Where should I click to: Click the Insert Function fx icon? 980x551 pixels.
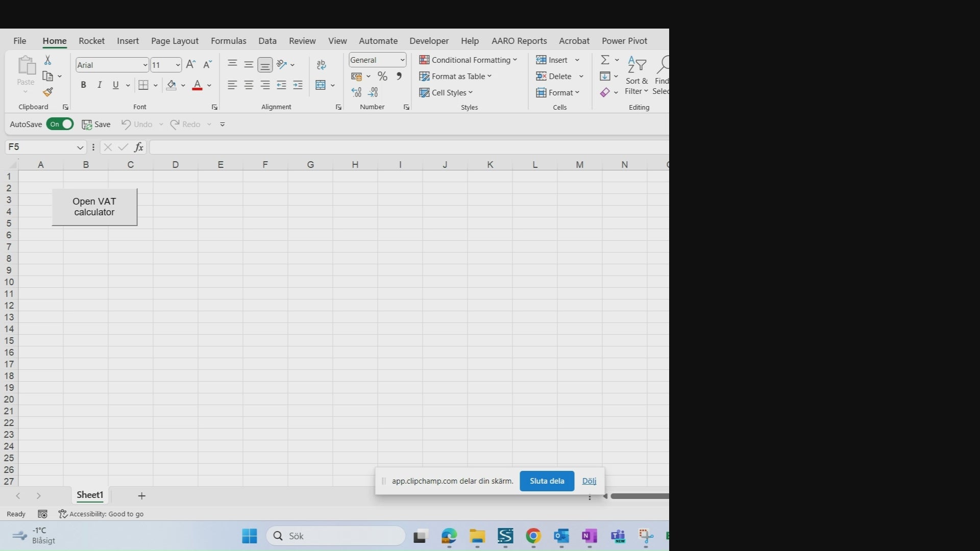[x=138, y=147]
